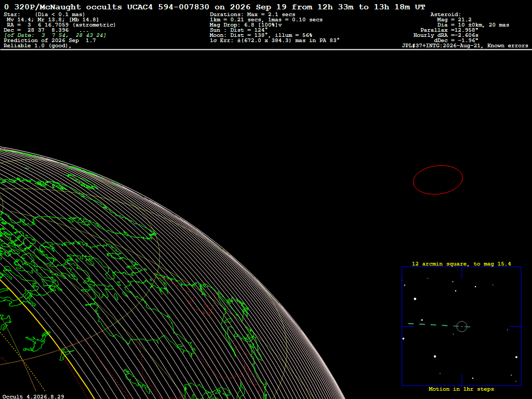Click the green 'of Date' coordinates line

coord(55,35)
